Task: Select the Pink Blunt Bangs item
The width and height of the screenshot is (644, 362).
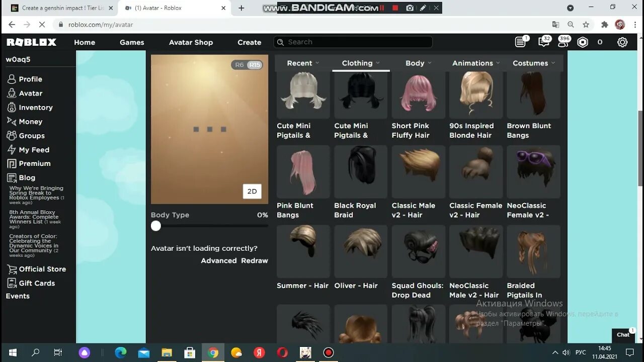Action: coord(303,183)
